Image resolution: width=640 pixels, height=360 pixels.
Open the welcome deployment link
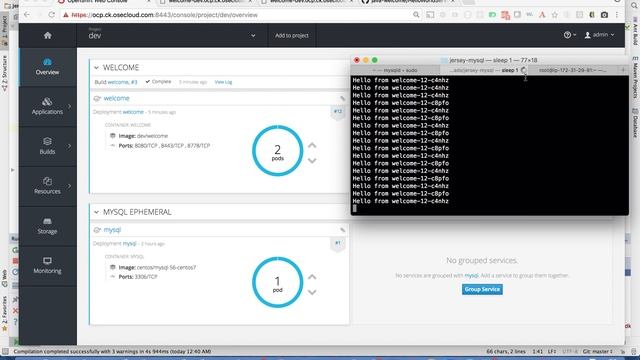coord(133,112)
